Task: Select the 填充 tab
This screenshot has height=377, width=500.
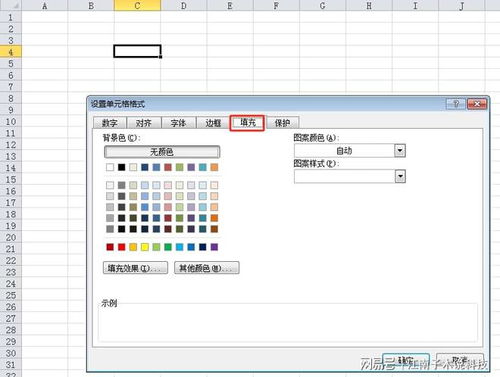Action: pyautogui.click(x=247, y=122)
